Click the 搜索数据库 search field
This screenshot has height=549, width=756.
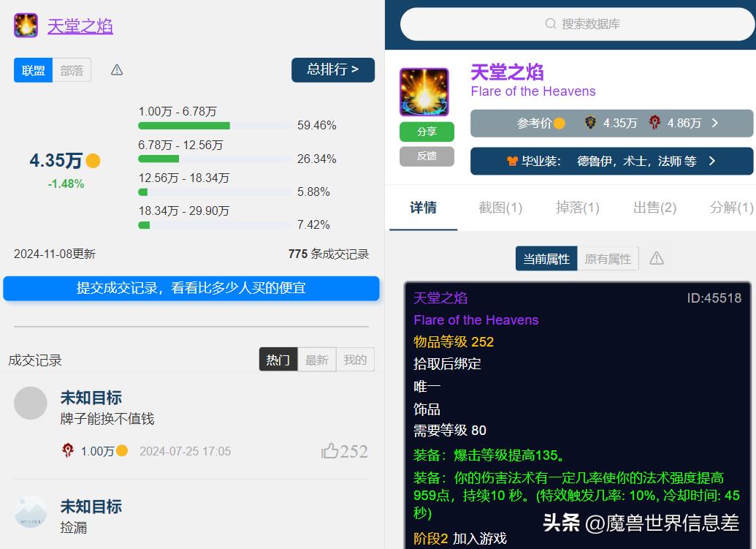(577, 24)
